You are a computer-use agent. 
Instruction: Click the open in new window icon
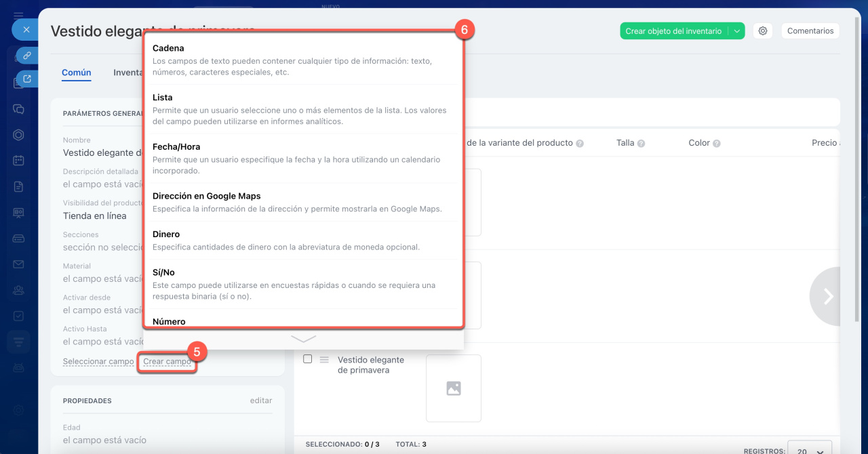pyautogui.click(x=27, y=79)
